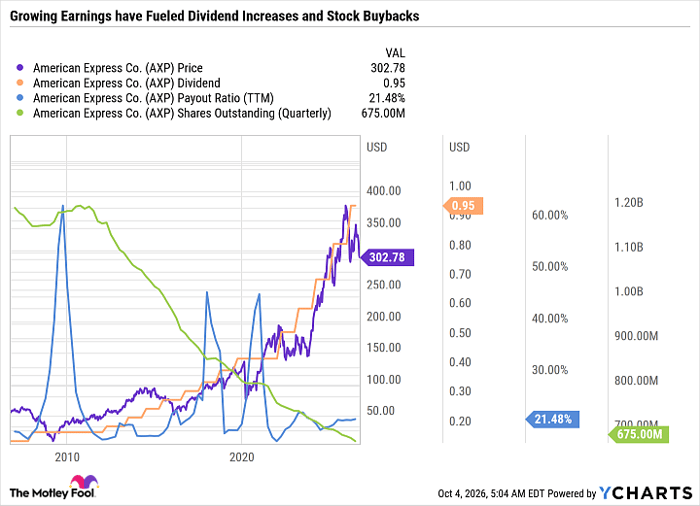Viewport: 700px width, 506px height.
Task: Click the 0.60 dividend axis label
Action: [x=460, y=303]
